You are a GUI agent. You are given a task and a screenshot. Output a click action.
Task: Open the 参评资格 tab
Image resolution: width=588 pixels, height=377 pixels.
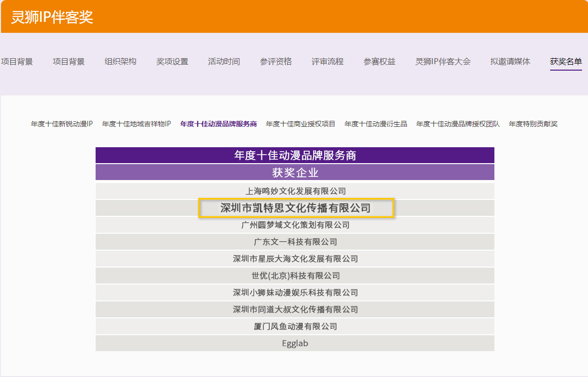click(x=275, y=62)
